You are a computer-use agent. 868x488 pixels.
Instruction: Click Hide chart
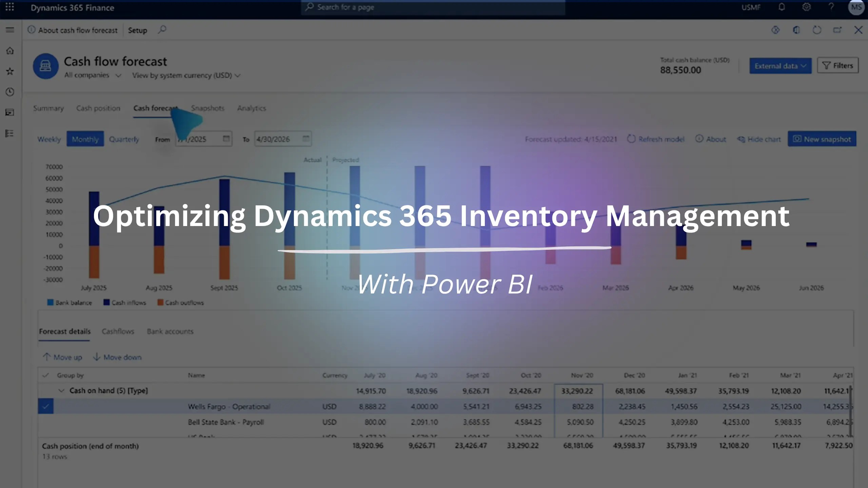pos(759,139)
